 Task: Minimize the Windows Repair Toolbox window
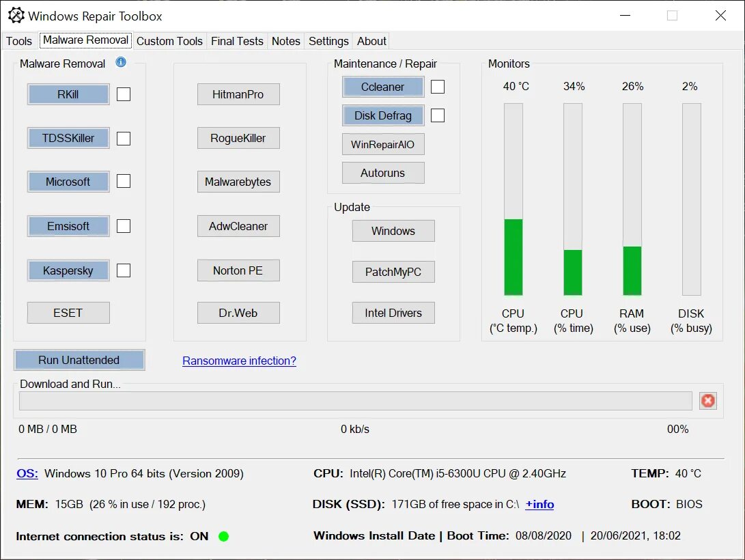coord(625,16)
